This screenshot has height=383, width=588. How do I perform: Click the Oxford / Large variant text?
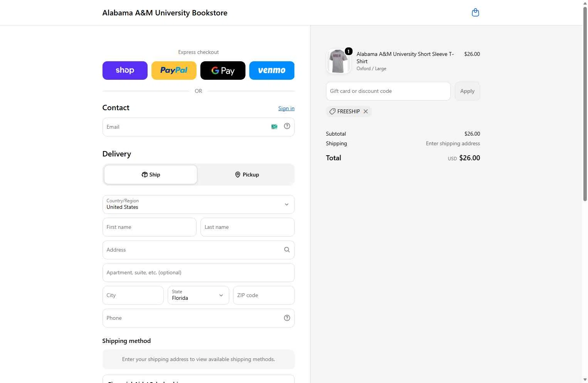(371, 69)
